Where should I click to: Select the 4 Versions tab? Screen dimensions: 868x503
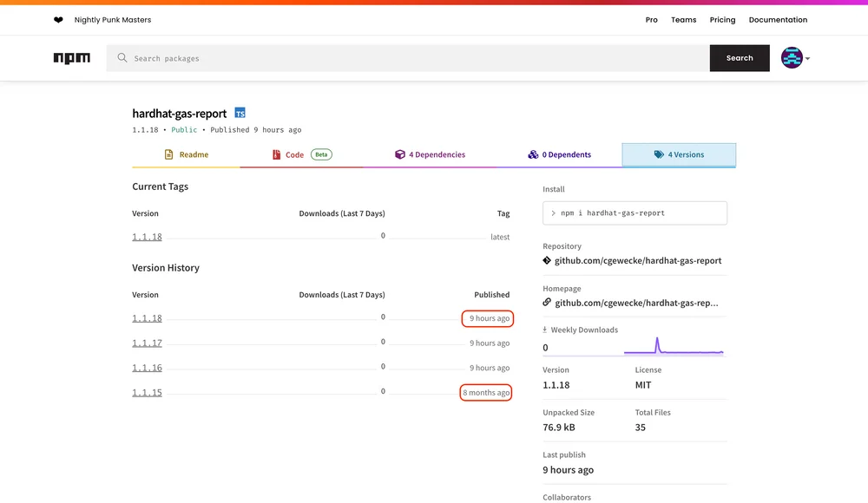pyautogui.click(x=679, y=154)
